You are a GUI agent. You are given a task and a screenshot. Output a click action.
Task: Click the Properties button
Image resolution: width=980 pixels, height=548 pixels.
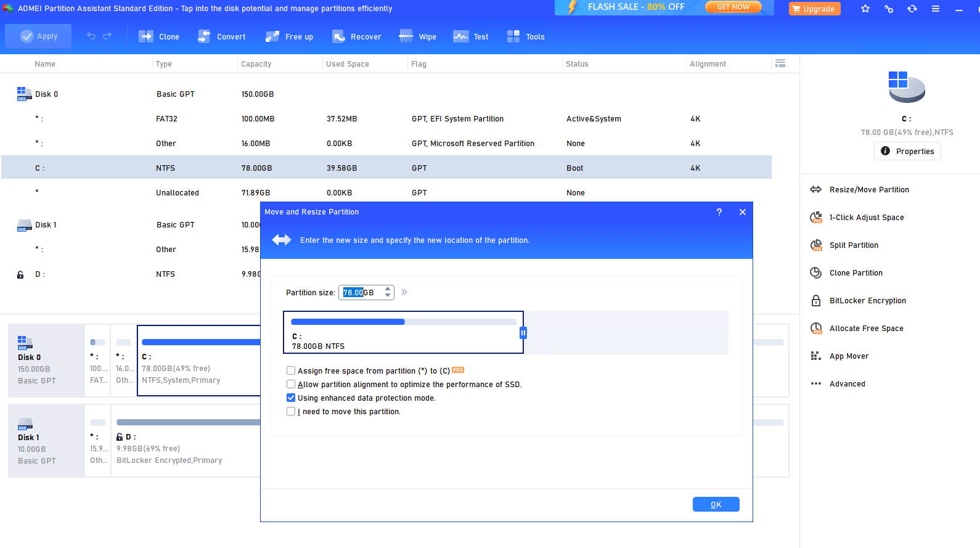click(907, 151)
